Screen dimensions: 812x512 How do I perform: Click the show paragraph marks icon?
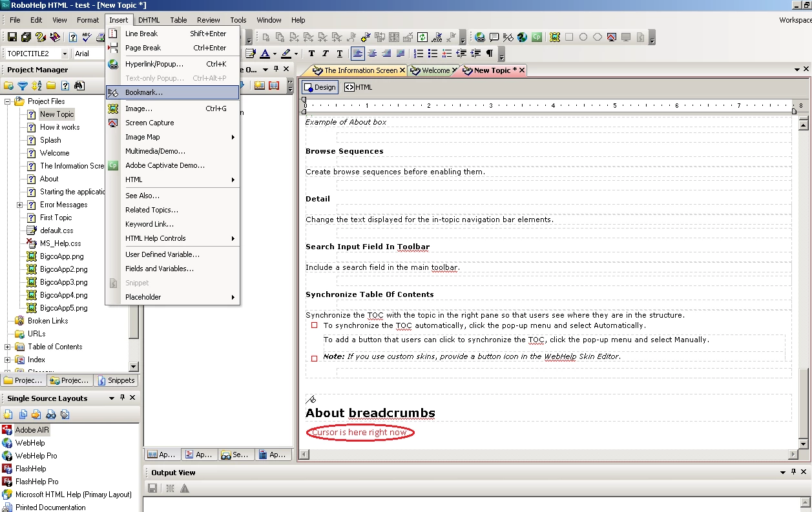tap(490, 54)
